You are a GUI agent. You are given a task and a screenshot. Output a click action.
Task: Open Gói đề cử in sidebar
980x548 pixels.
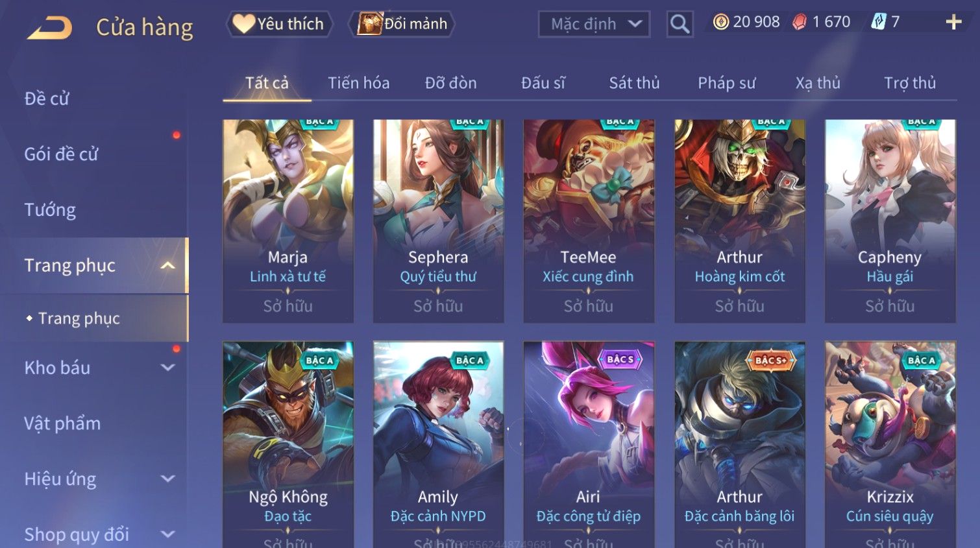click(61, 154)
